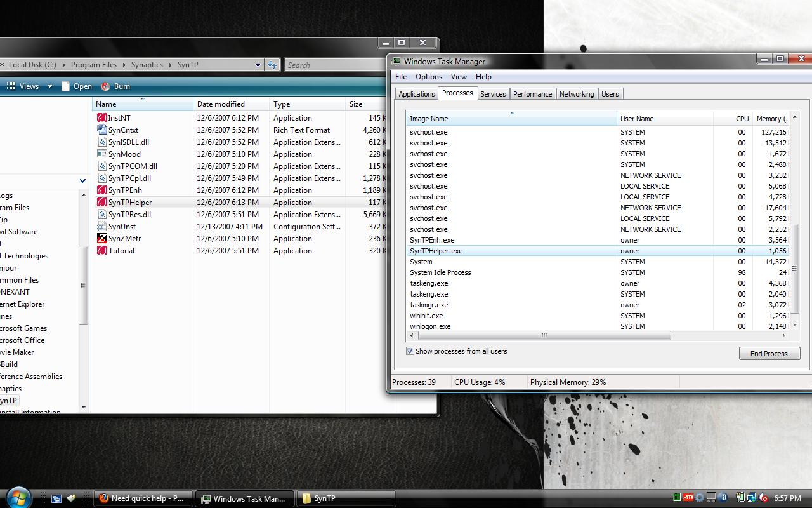
Task: Collapse the Folders pane chevron
Action: pyautogui.click(x=82, y=181)
